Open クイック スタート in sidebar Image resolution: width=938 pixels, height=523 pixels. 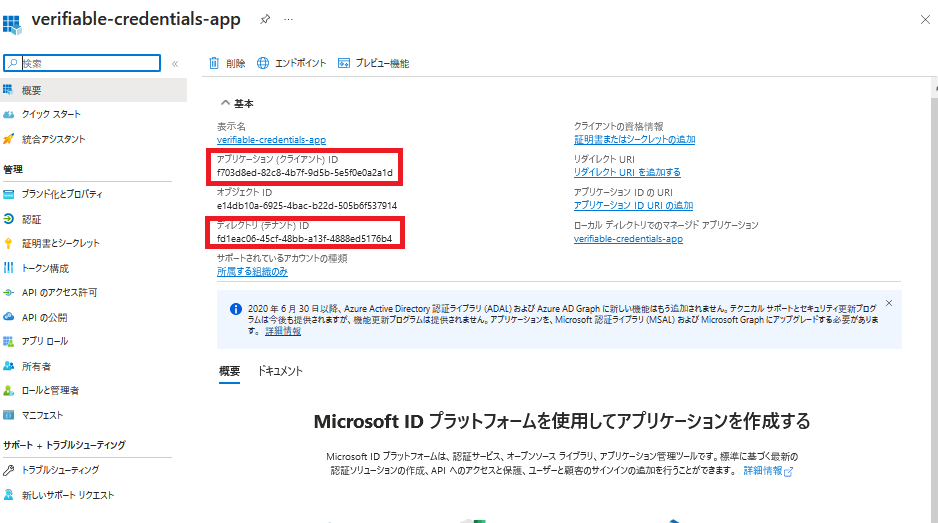[x=51, y=114]
